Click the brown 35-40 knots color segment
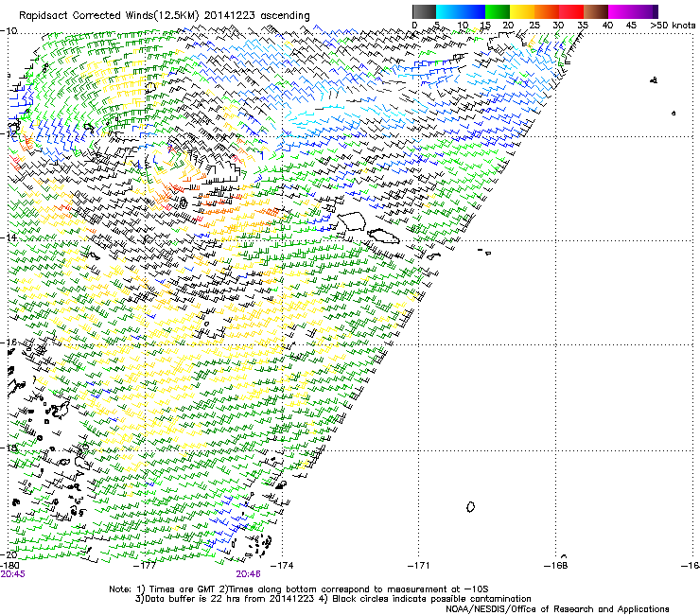The image size is (700, 615). pyautogui.click(x=596, y=11)
